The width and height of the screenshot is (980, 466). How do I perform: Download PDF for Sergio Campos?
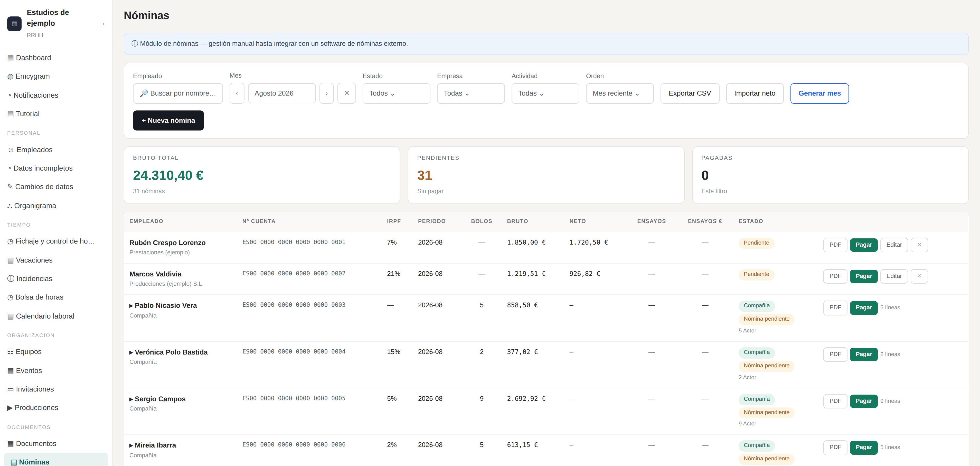tap(835, 401)
